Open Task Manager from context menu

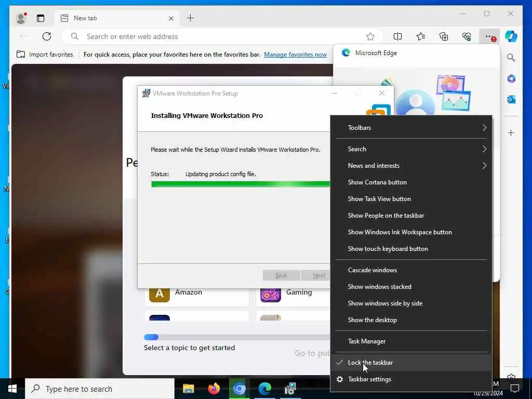coord(411,341)
